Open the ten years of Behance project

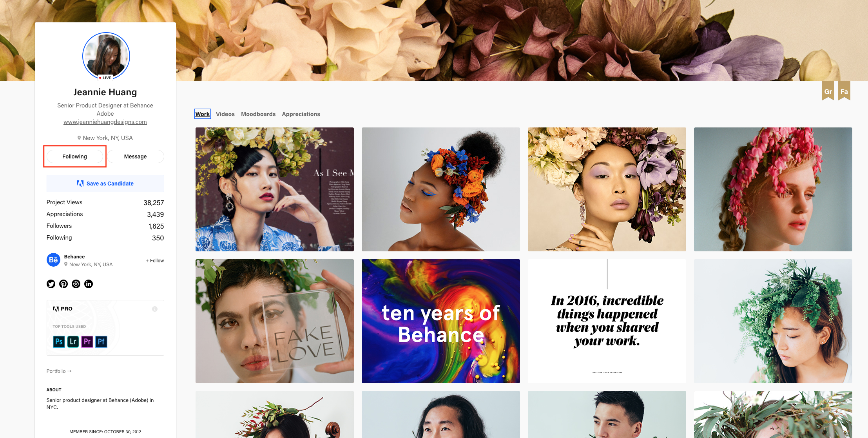(x=441, y=321)
